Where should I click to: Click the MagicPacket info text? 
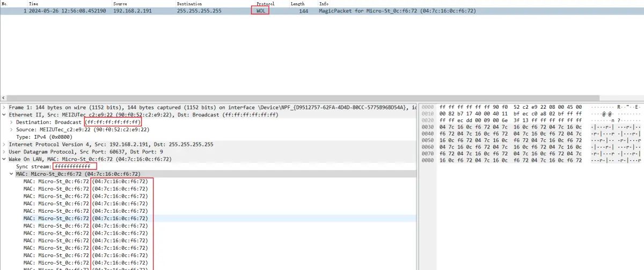(397, 11)
